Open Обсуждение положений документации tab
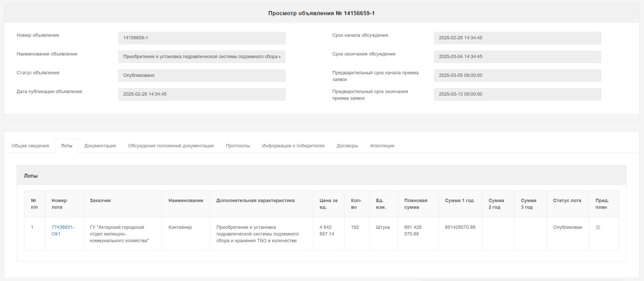The height and width of the screenshot is (281, 644). click(x=171, y=146)
